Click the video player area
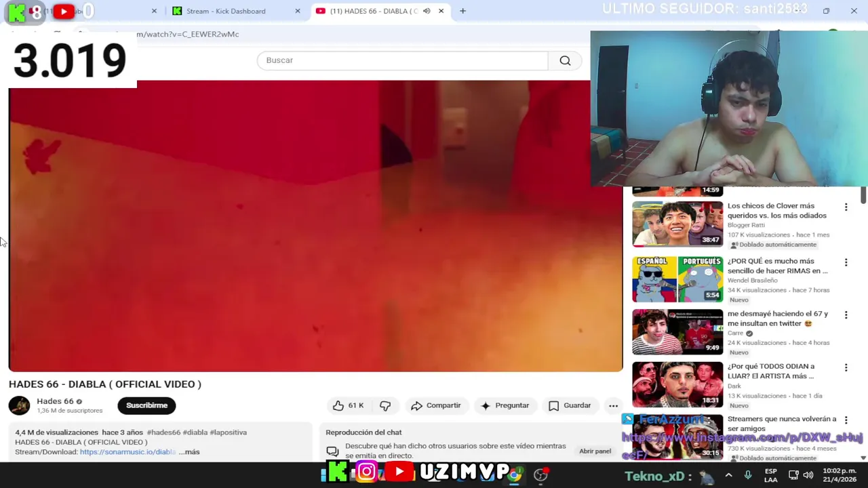The height and width of the screenshot is (488, 868). (x=315, y=226)
